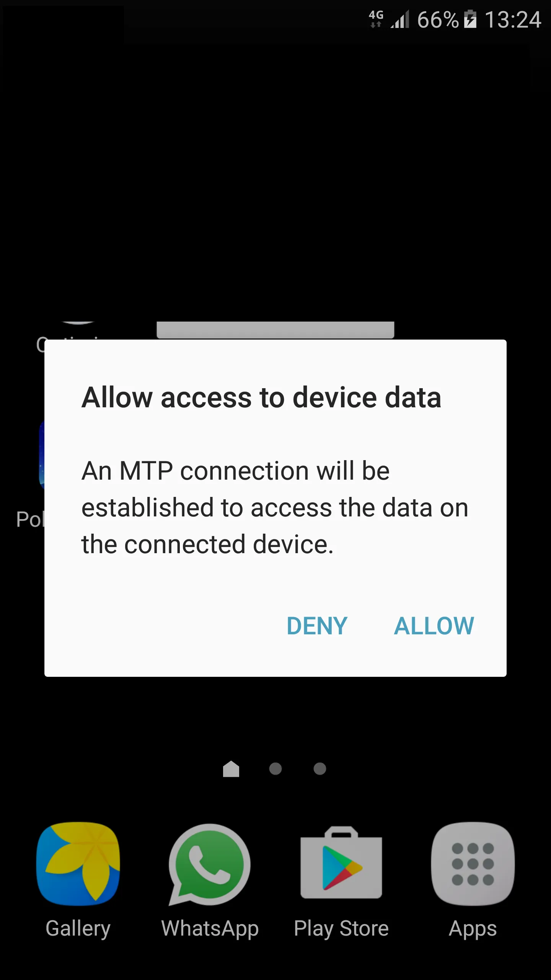Tap the battery charging icon in status bar
The width and height of the screenshot is (551, 980).
[470, 19]
